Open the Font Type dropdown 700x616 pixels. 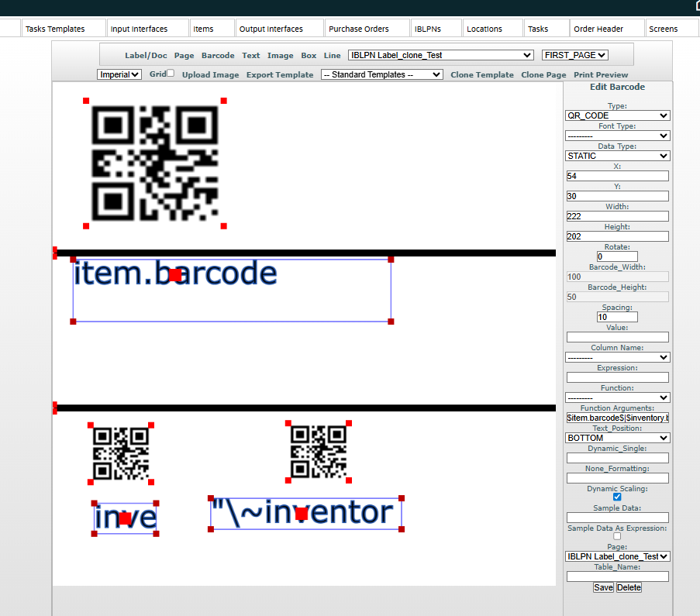(617, 136)
